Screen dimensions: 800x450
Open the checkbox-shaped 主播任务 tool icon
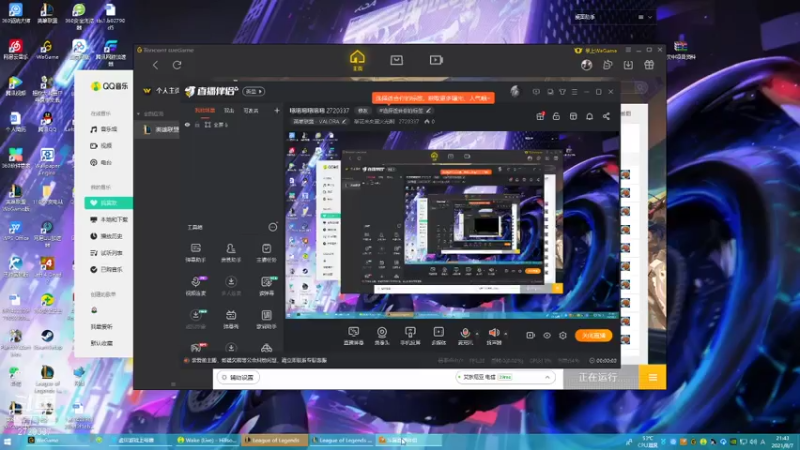pos(266,253)
